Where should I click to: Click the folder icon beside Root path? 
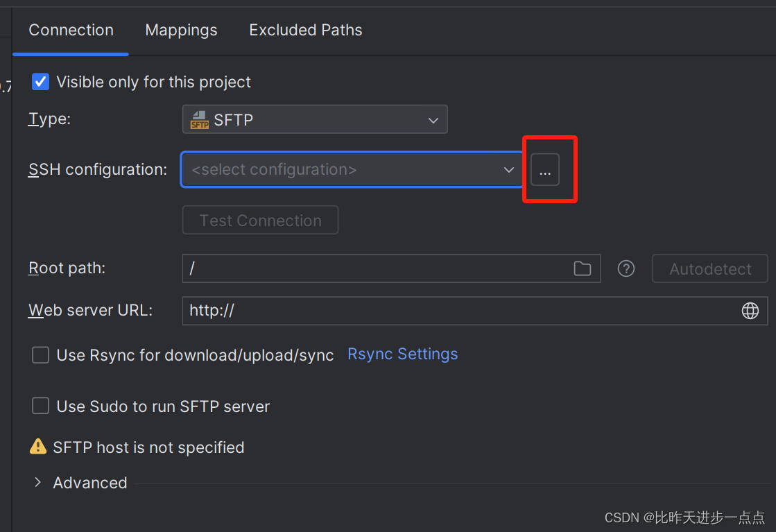pyautogui.click(x=583, y=268)
